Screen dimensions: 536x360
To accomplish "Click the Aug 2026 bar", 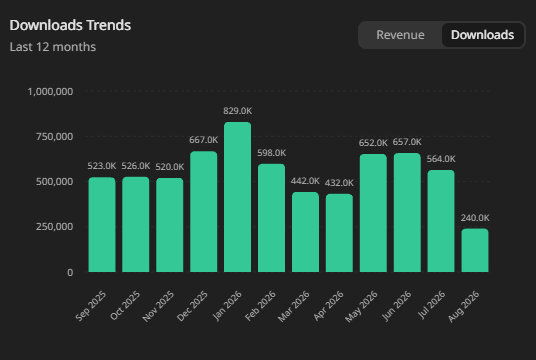I will (x=475, y=251).
